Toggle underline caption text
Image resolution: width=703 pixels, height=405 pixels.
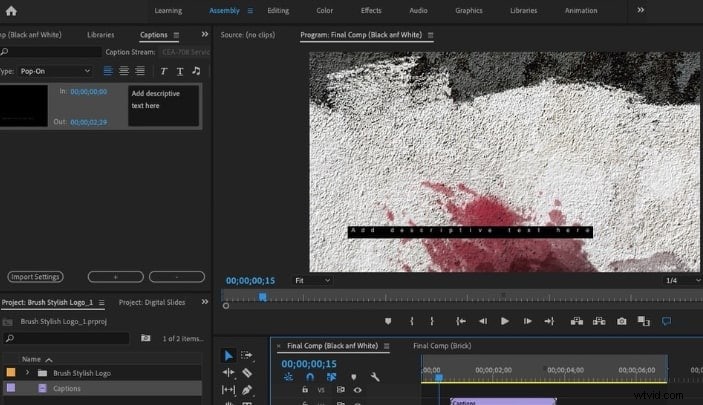[180, 71]
